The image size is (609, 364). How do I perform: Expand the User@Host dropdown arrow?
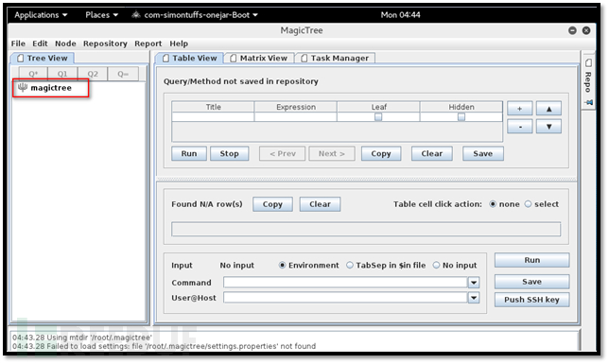coord(474,298)
